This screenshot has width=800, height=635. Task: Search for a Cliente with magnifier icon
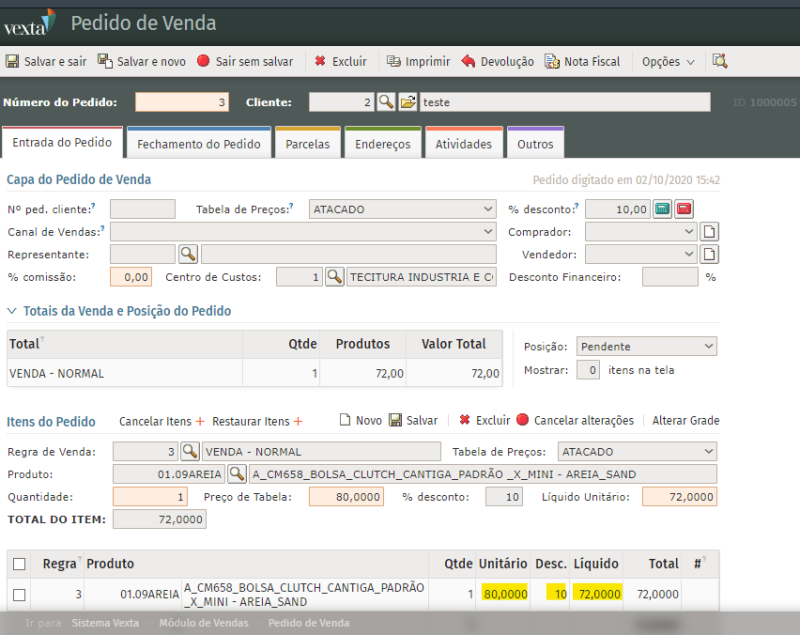[x=386, y=102]
